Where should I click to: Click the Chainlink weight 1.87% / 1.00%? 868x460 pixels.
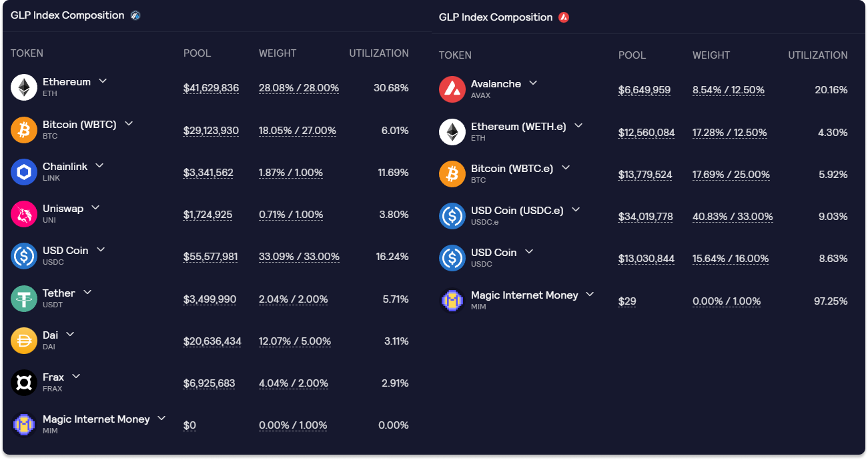click(291, 173)
